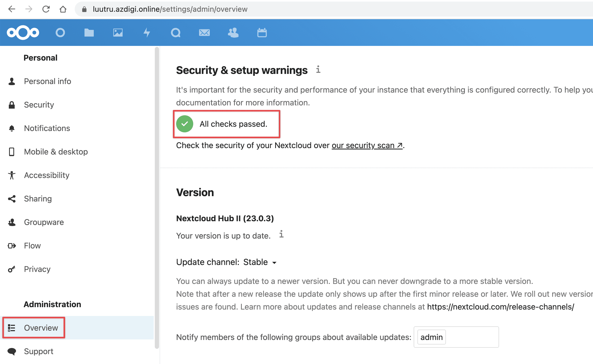Image resolution: width=593 pixels, height=364 pixels.
Task: Click the Nextcloud Hub II (23.0.3) text
Action: click(225, 218)
